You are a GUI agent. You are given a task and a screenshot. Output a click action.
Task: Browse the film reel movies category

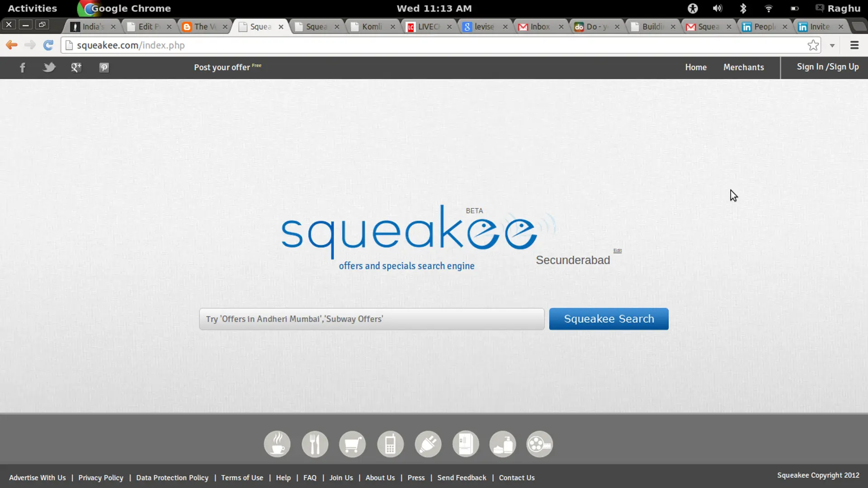[540, 444]
